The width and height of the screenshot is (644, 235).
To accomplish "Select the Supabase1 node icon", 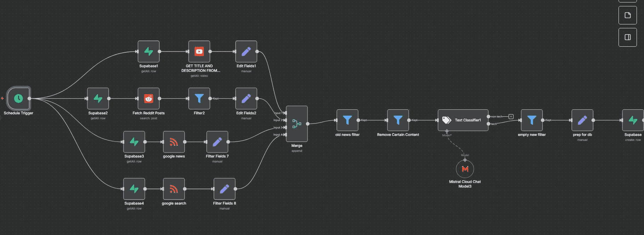I will tap(149, 52).
